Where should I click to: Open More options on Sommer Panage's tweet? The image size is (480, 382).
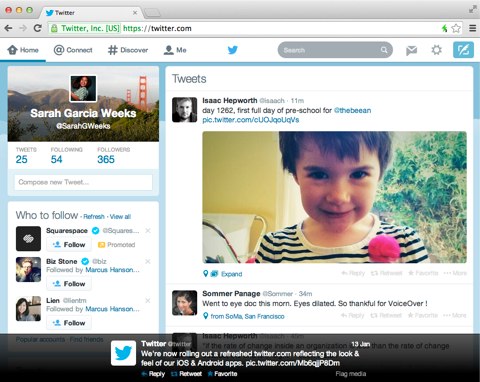point(455,315)
